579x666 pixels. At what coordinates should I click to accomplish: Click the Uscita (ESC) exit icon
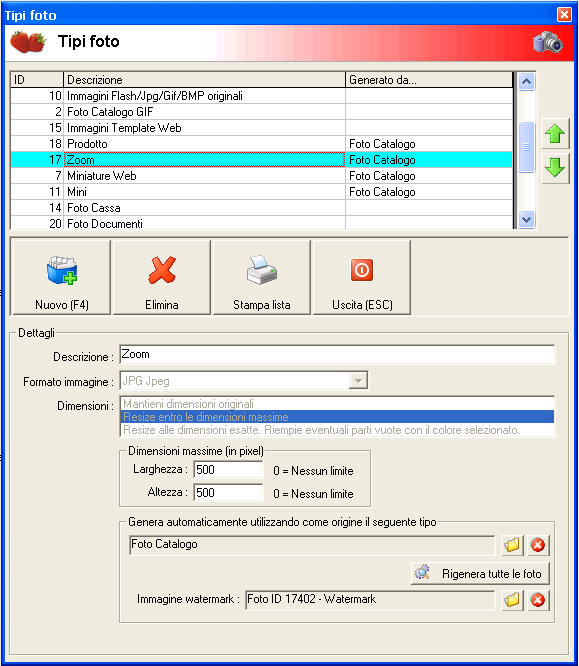(362, 270)
